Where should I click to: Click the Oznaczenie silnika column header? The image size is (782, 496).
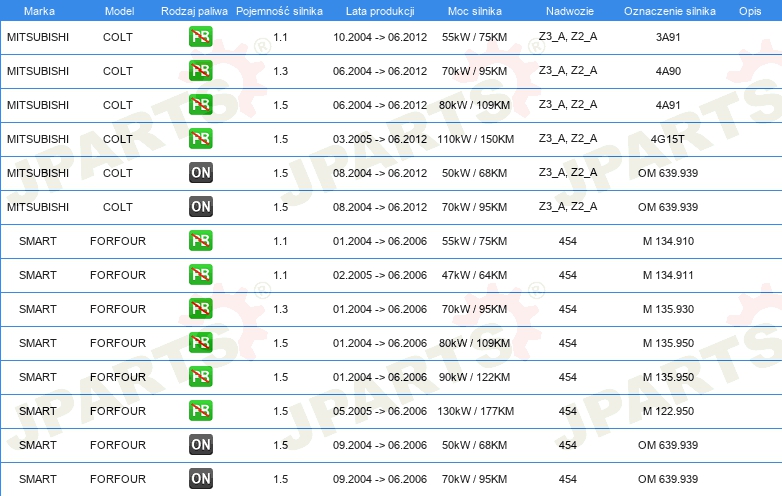click(x=669, y=11)
